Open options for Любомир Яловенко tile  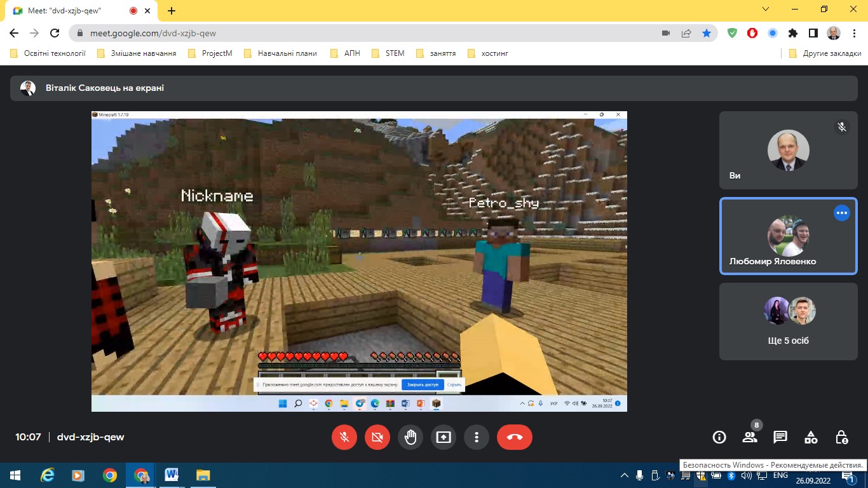(841, 213)
